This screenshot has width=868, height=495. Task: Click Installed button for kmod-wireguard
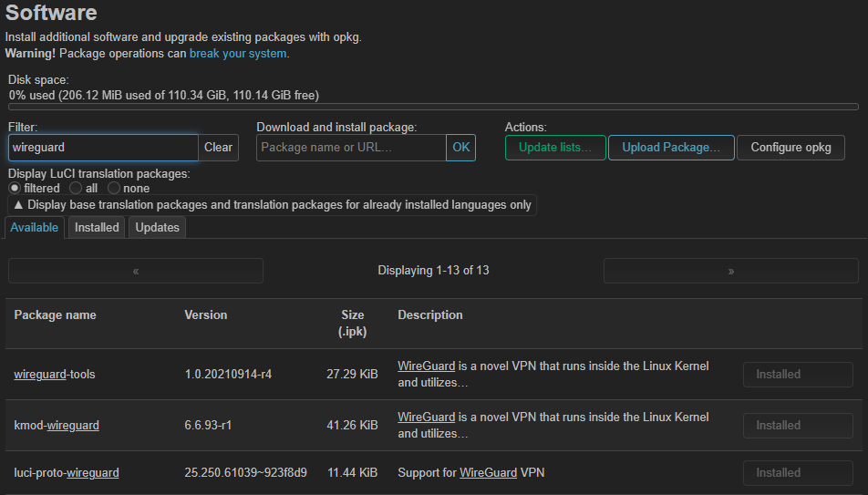[798, 426]
